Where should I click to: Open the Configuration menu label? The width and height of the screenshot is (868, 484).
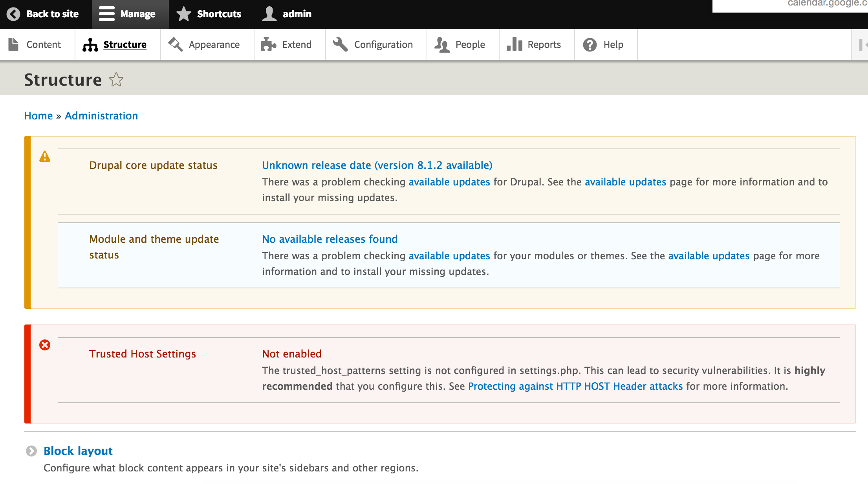pyautogui.click(x=384, y=45)
